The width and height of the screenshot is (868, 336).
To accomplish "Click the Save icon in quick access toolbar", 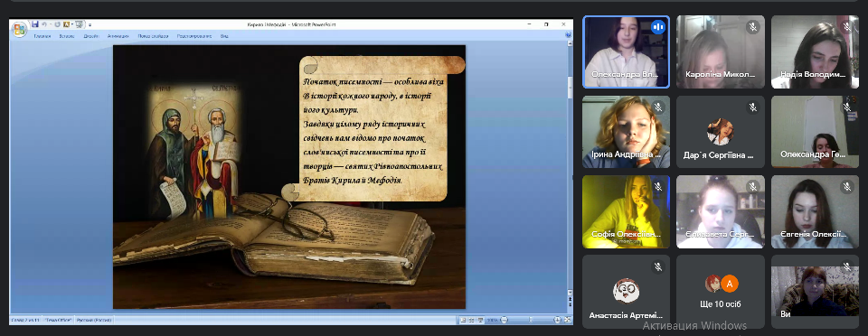I will pyautogui.click(x=35, y=24).
